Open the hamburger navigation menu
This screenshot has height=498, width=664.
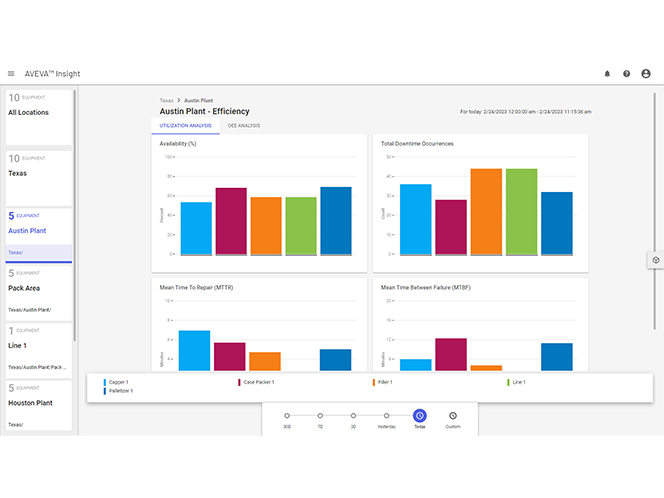click(11, 73)
